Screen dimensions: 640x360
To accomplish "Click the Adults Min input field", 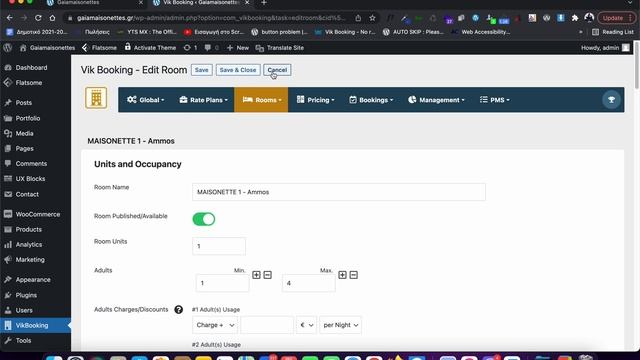I will point(222,283).
